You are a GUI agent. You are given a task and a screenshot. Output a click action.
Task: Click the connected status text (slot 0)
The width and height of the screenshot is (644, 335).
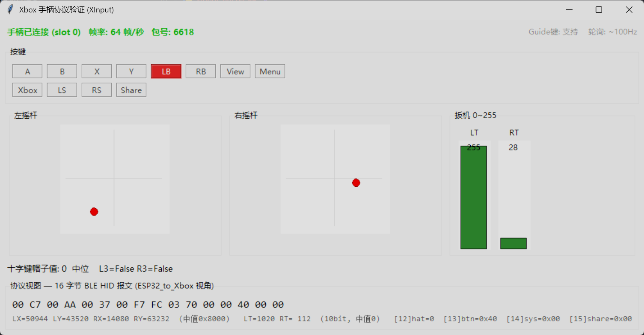pyautogui.click(x=44, y=32)
